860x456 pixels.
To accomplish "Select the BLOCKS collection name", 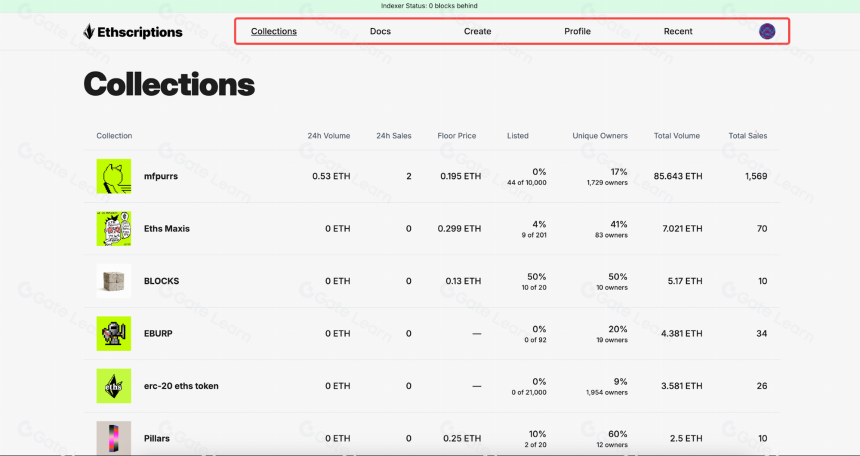I will 161,281.
